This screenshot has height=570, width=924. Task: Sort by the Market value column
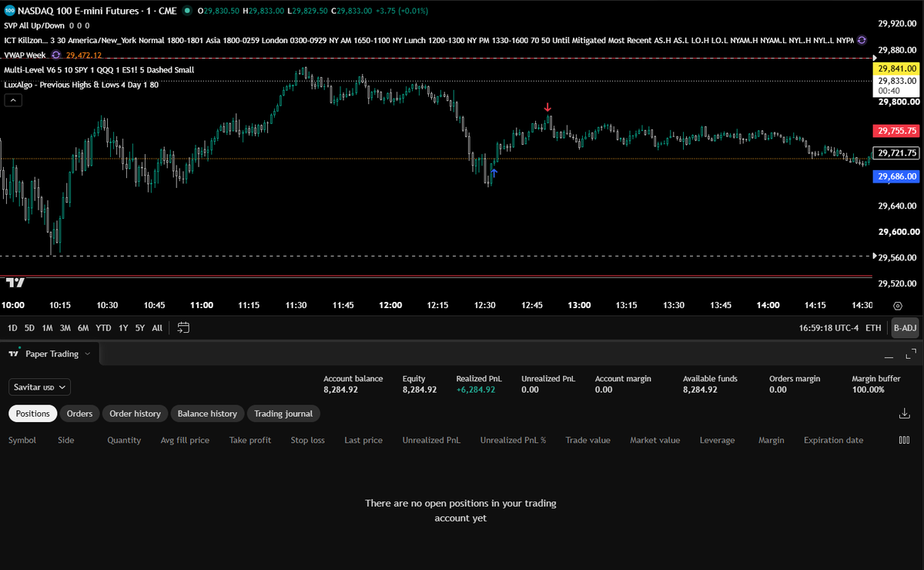pos(654,441)
